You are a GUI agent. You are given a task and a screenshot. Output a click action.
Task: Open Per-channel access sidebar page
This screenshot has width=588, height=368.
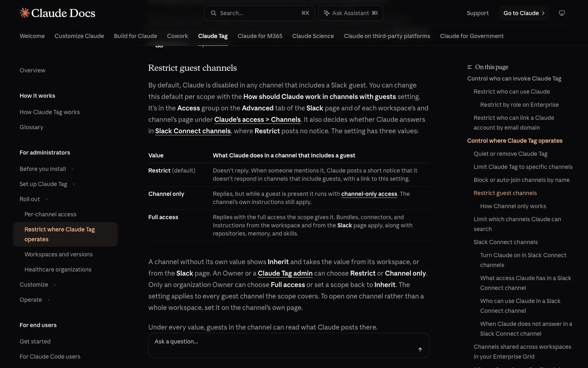[x=51, y=214]
